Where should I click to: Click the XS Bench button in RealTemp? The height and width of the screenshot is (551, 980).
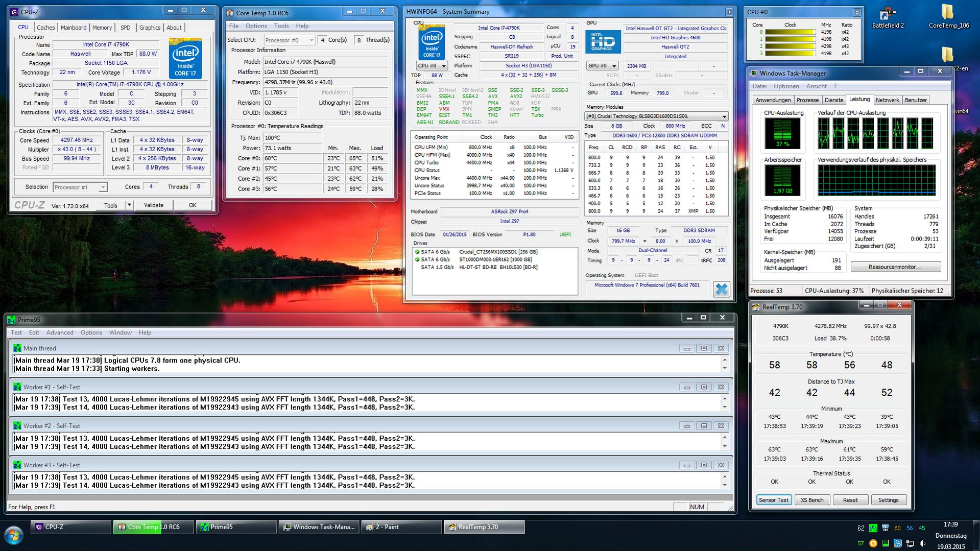[x=812, y=500]
